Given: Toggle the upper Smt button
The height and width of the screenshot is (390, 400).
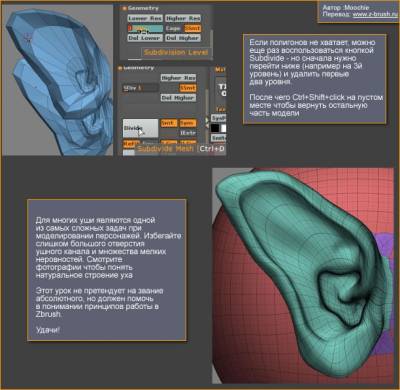Looking at the screenshot, I should (192, 29).
